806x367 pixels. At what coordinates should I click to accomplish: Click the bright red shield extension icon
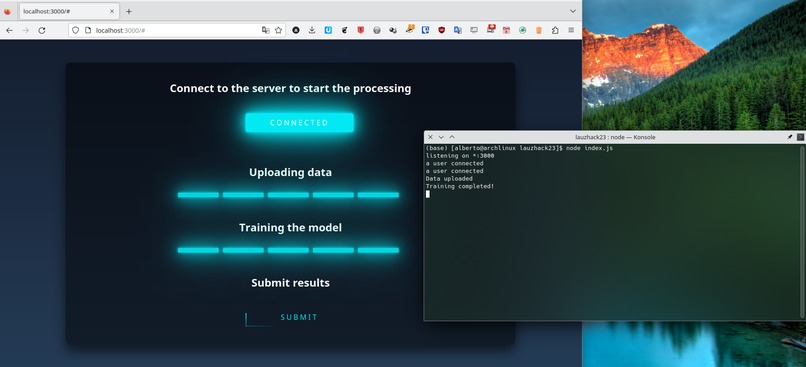[361, 30]
